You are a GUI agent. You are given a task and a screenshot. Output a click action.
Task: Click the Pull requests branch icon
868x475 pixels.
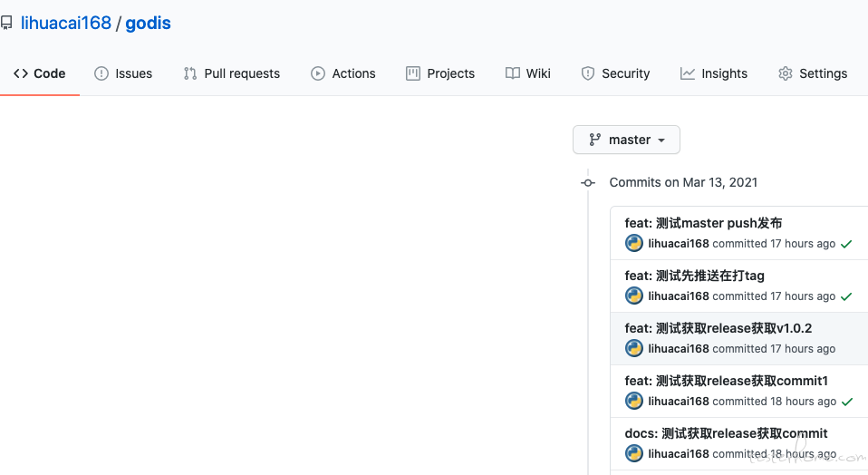[x=190, y=73]
